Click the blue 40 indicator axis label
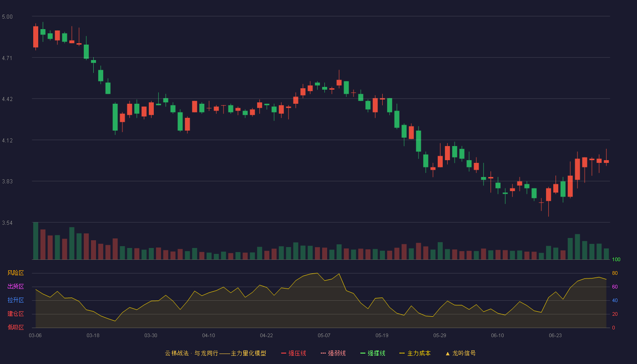 (615, 300)
